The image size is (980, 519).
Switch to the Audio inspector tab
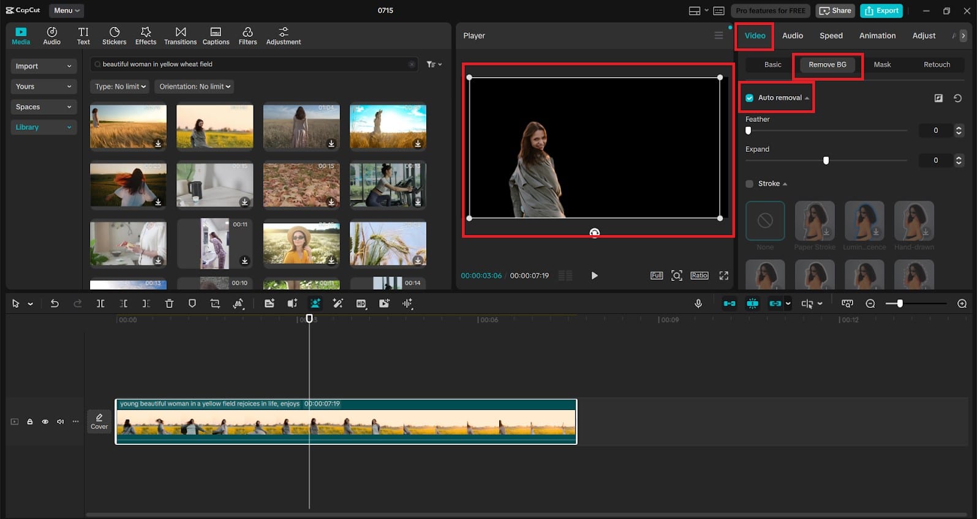point(793,35)
